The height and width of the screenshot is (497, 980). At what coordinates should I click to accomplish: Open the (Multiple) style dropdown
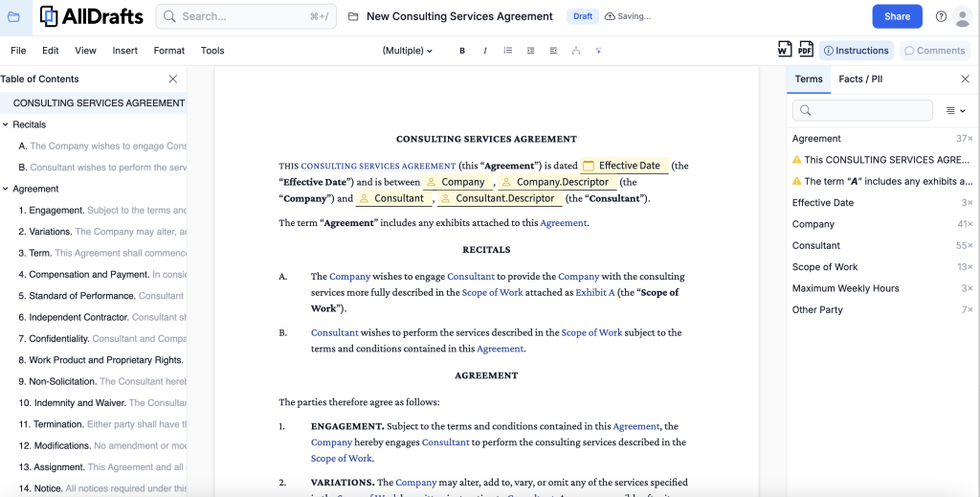408,51
